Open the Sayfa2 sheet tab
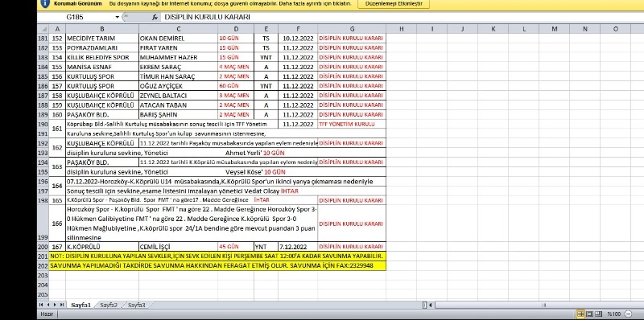644x320 pixels. point(109,305)
